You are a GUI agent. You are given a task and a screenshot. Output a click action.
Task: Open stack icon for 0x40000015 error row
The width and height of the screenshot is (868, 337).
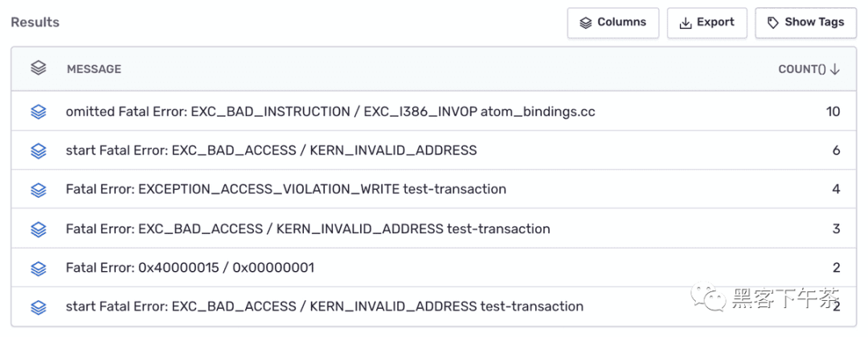coord(39,269)
